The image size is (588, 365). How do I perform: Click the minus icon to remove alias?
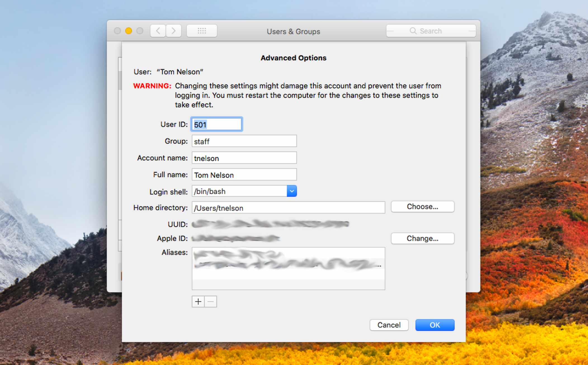coord(211,302)
